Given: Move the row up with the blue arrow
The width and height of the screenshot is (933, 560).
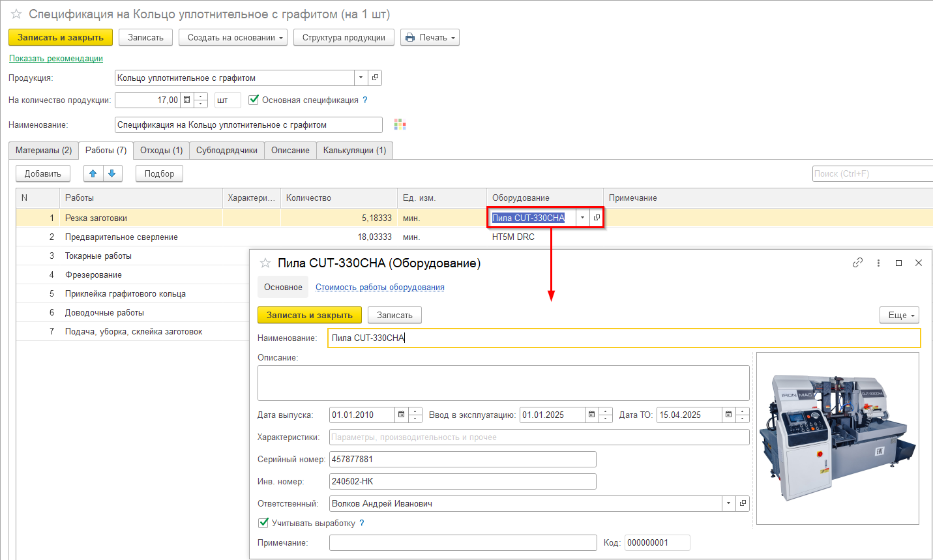Looking at the screenshot, I should 93,173.
